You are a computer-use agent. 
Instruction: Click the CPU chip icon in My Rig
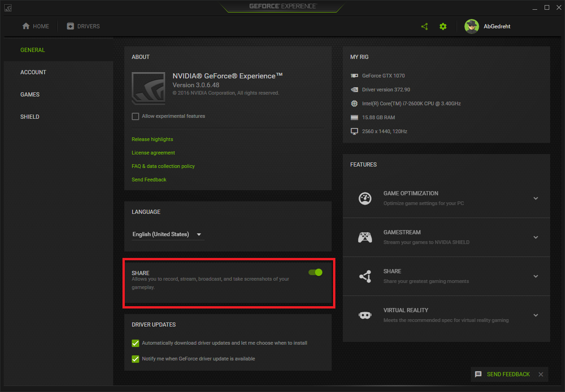[x=354, y=103]
